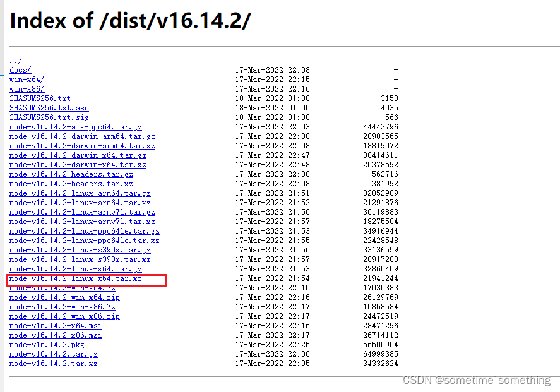Select timestamp 17-Mar-2022 21:54
The image size is (560, 392).
tap(273, 278)
